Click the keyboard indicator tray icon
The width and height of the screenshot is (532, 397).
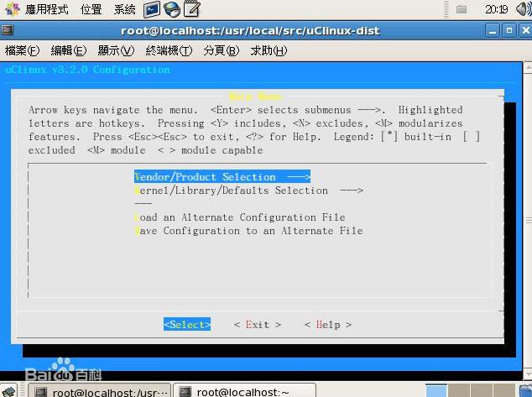pos(462,9)
